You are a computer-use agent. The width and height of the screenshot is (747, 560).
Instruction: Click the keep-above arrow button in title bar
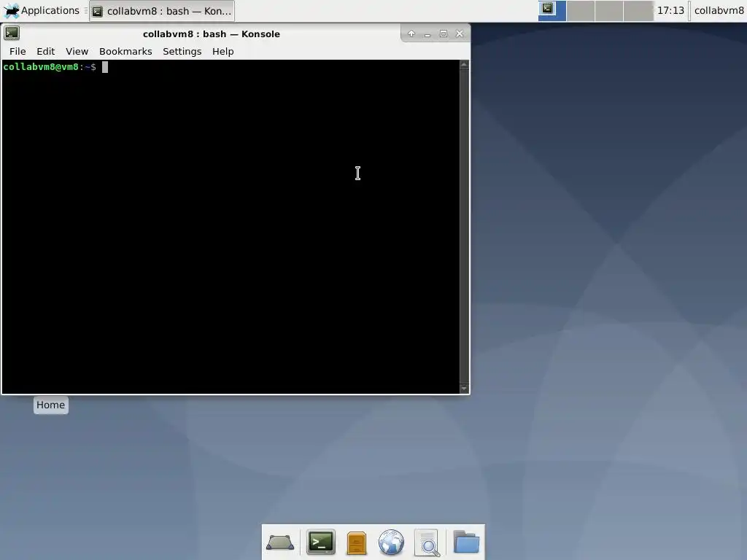411,34
